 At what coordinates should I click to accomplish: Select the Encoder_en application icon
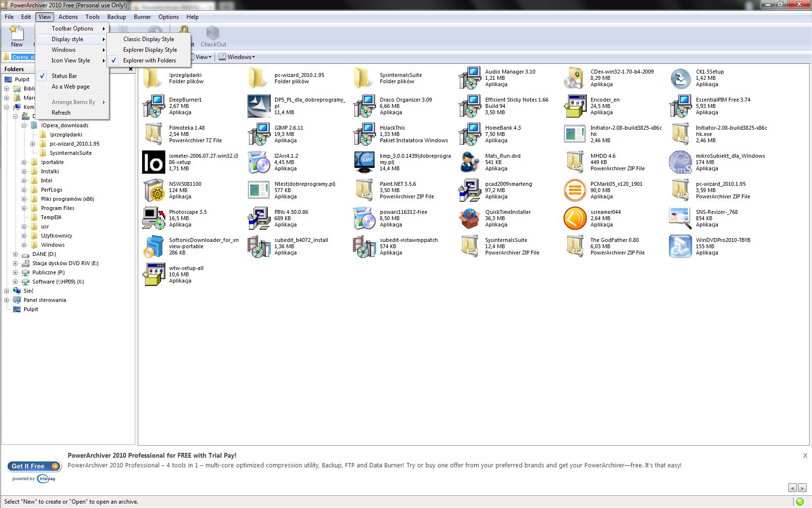[575, 106]
